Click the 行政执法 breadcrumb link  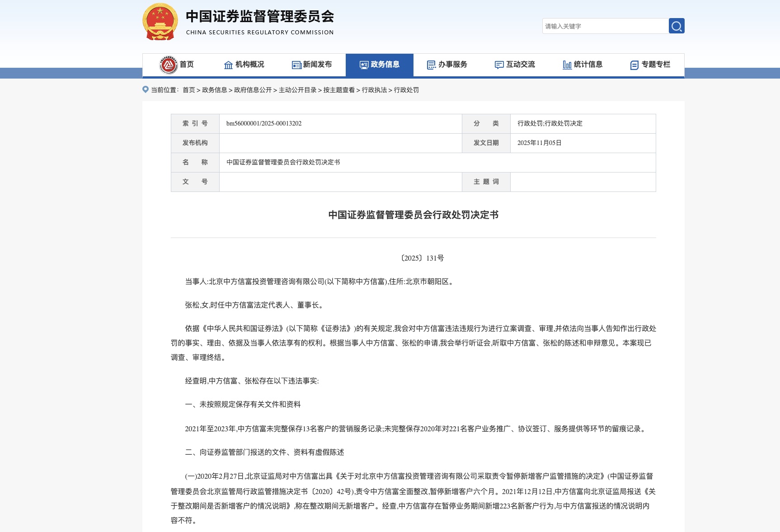click(x=375, y=90)
